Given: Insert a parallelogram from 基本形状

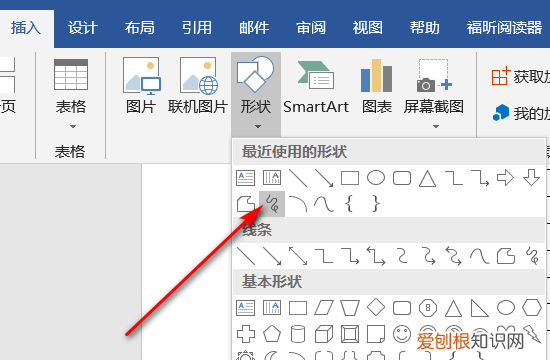Looking at the screenshot, I should (x=324, y=308).
